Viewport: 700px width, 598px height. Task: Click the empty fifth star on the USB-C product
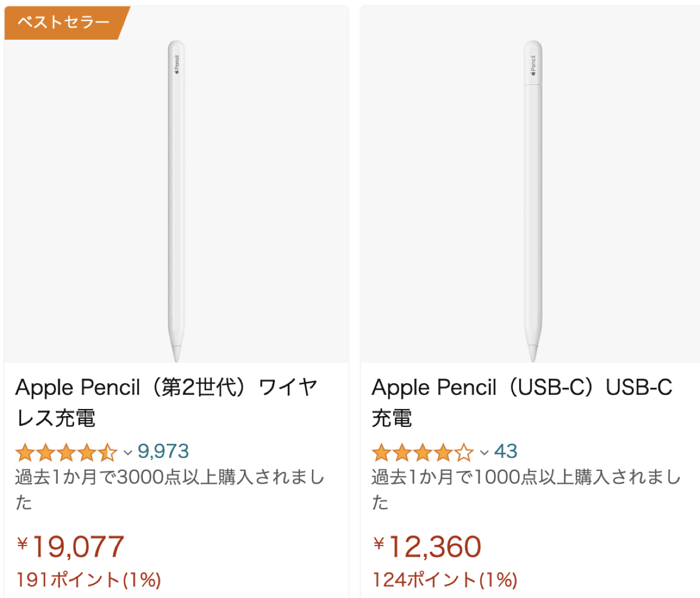coord(464,453)
